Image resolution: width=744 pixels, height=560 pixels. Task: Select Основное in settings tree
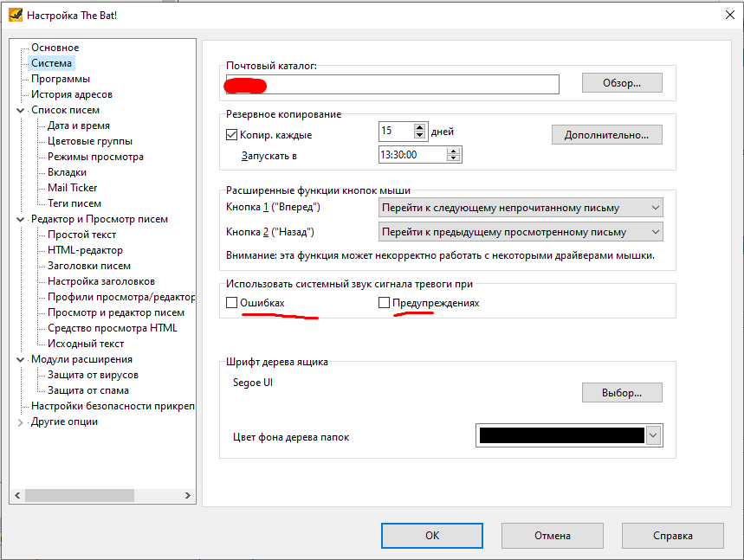tap(55, 48)
